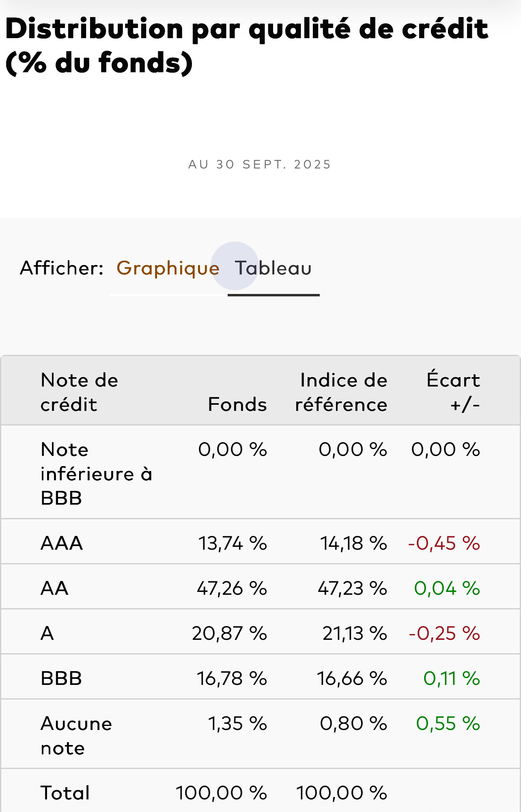Screen dimensions: 521x812
Task: Click the BBB row label
Action: click(x=61, y=678)
